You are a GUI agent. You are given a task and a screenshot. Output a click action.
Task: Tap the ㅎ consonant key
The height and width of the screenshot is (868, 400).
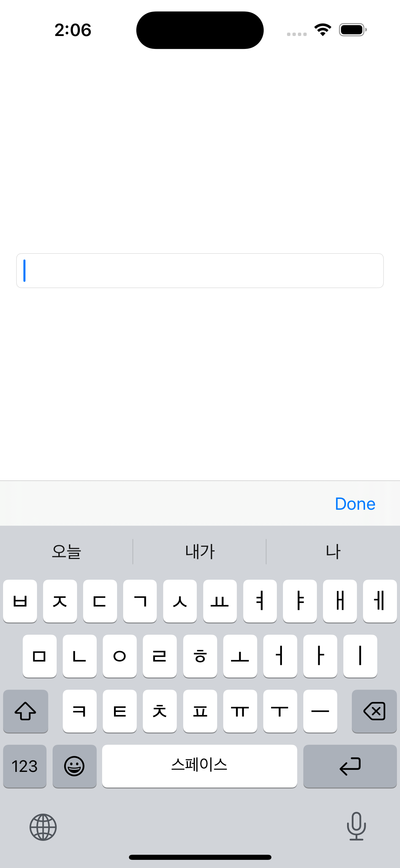[x=200, y=656]
